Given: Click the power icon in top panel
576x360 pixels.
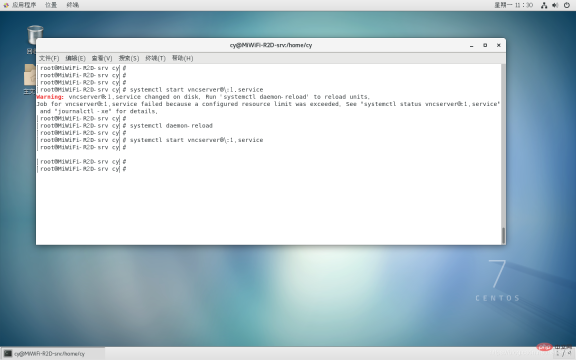Looking at the screenshot, I should pyautogui.click(x=566, y=5).
